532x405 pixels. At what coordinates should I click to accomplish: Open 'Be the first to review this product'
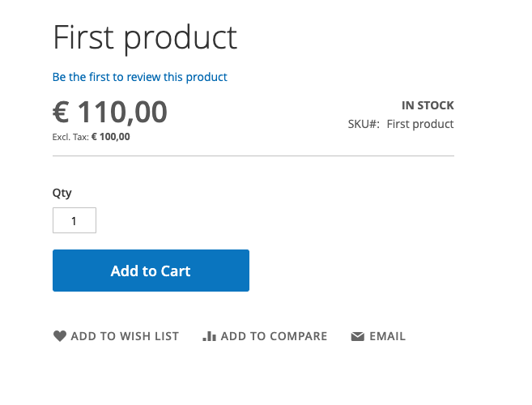[139, 77]
